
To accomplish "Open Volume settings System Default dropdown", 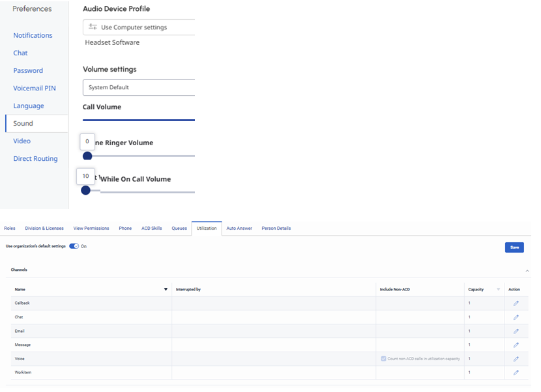I will point(139,87).
